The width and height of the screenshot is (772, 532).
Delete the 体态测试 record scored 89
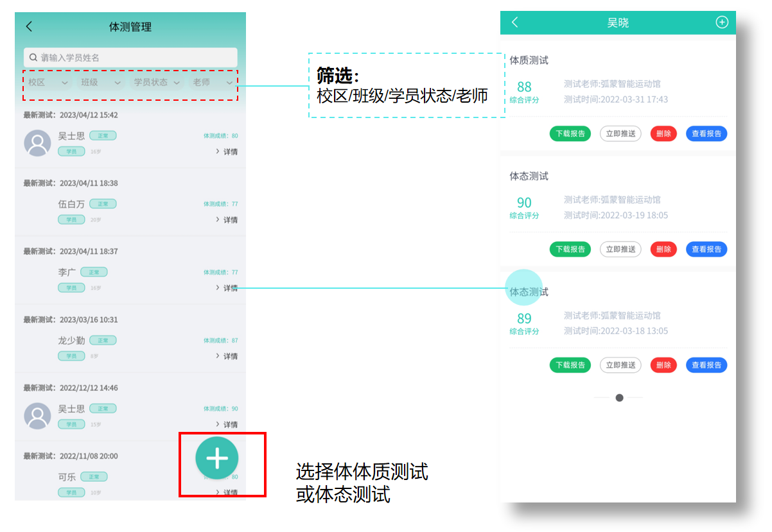[x=663, y=365]
